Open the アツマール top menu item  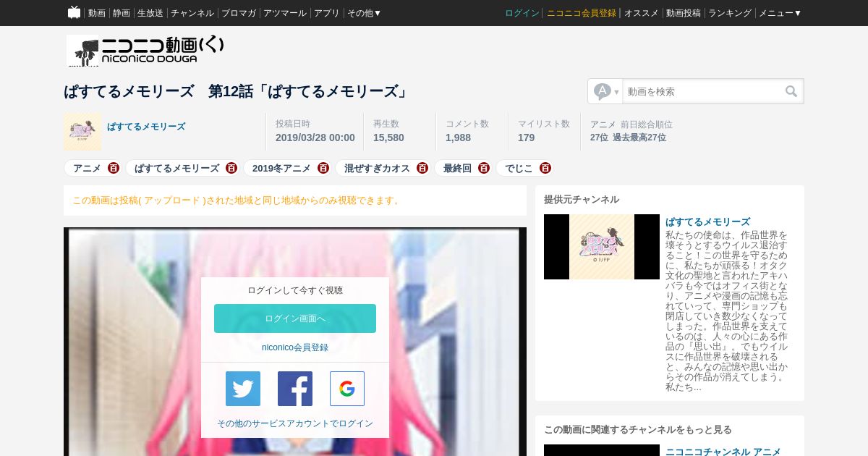[285, 13]
